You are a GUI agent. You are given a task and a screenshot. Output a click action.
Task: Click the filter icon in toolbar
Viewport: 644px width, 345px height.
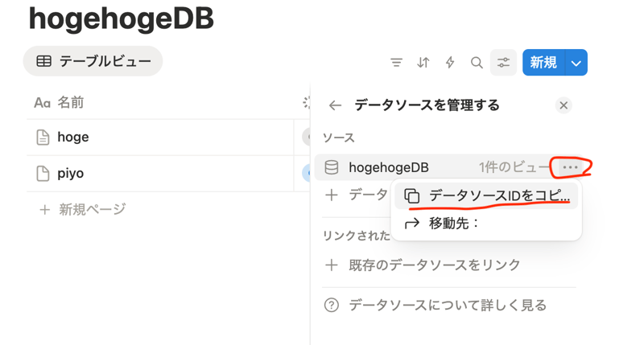(x=396, y=63)
